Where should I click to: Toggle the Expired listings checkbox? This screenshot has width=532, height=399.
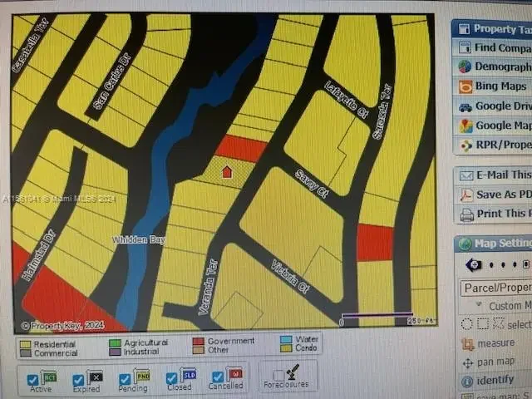click(x=78, y=380)
